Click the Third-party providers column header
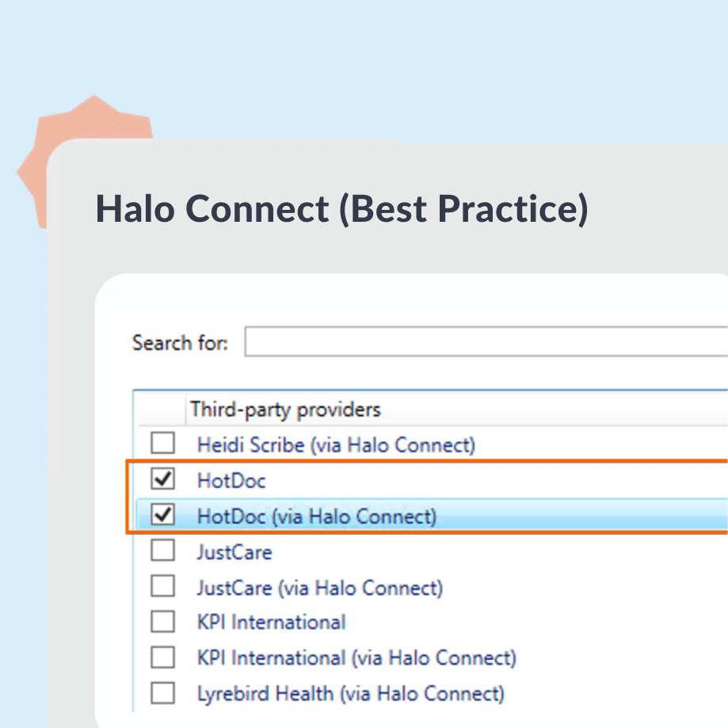 tap(285, 410)
